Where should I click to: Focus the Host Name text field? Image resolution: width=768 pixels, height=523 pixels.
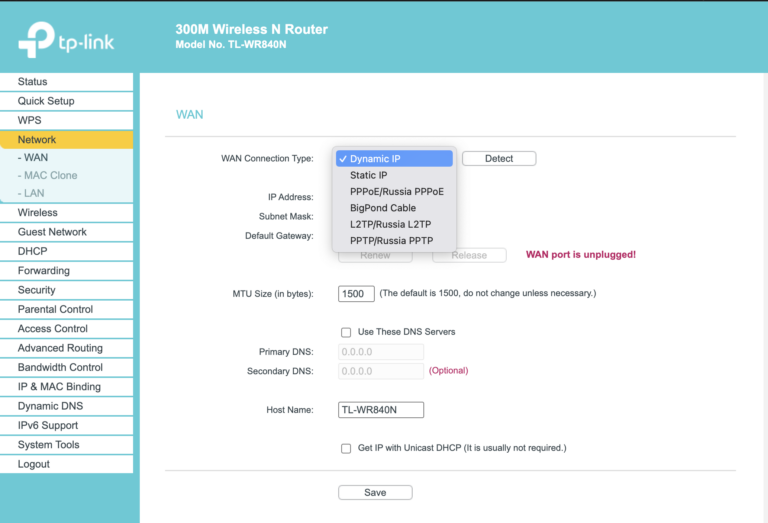point(381,410)
